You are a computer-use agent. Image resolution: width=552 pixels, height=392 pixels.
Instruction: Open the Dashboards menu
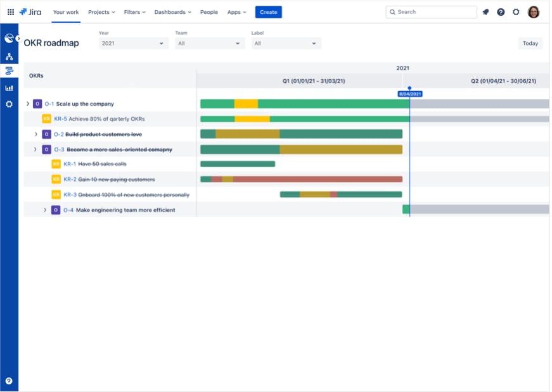173,12
